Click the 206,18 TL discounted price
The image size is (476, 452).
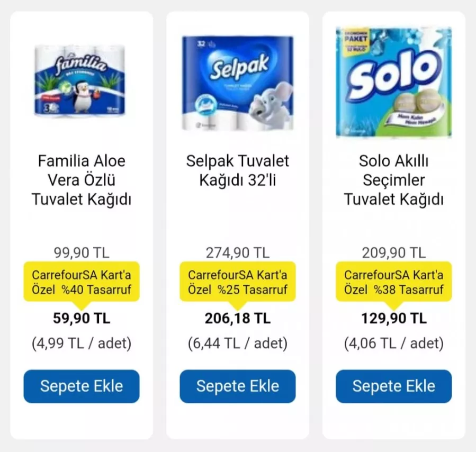[237, 318]
